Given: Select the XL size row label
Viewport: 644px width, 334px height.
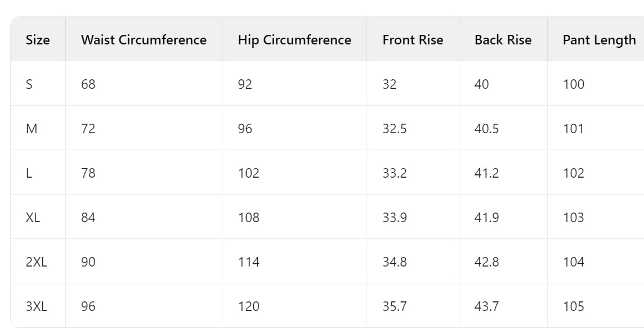Looking at the screenshot, I should [x=33, y=218].
